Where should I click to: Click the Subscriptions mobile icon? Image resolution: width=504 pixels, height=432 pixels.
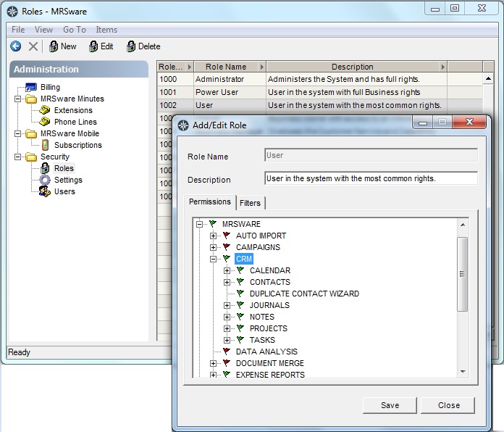coord(45,145)
